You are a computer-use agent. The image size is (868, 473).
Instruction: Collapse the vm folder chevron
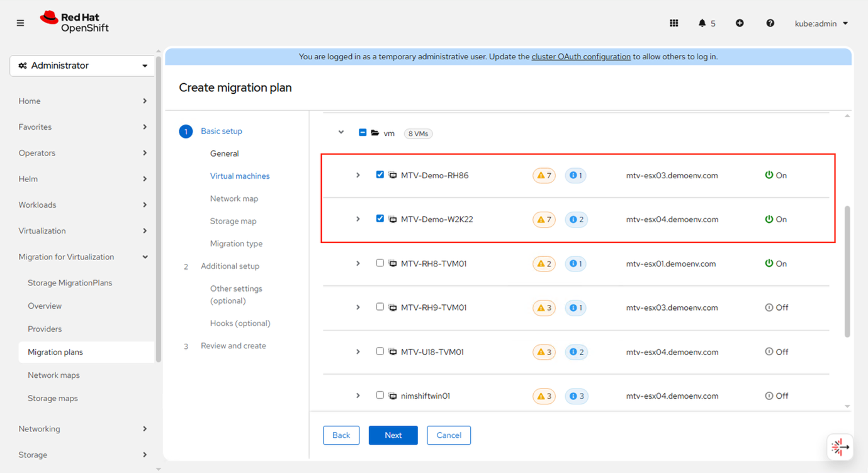click(x=341, y=132)
